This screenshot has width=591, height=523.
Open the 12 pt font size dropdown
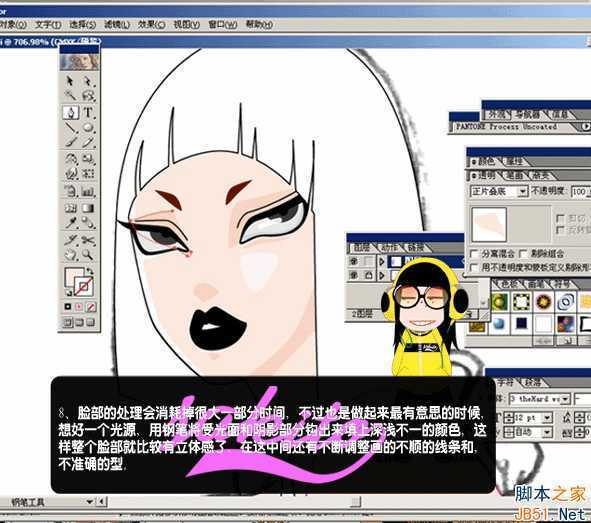[x=547, y=417]
